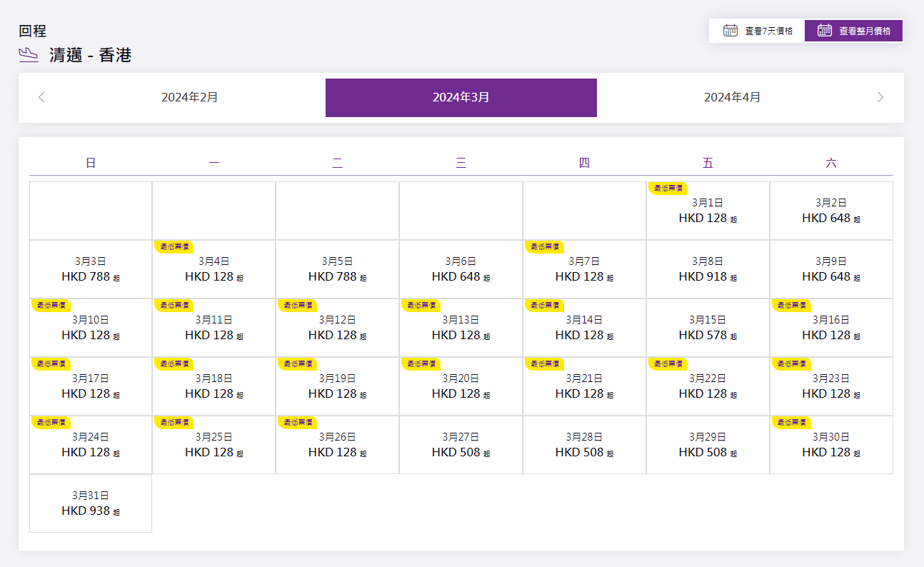Pick 3月3日 fare HKD 788
The height and width of the screenshot is (567, 924).
coord(91,270)
